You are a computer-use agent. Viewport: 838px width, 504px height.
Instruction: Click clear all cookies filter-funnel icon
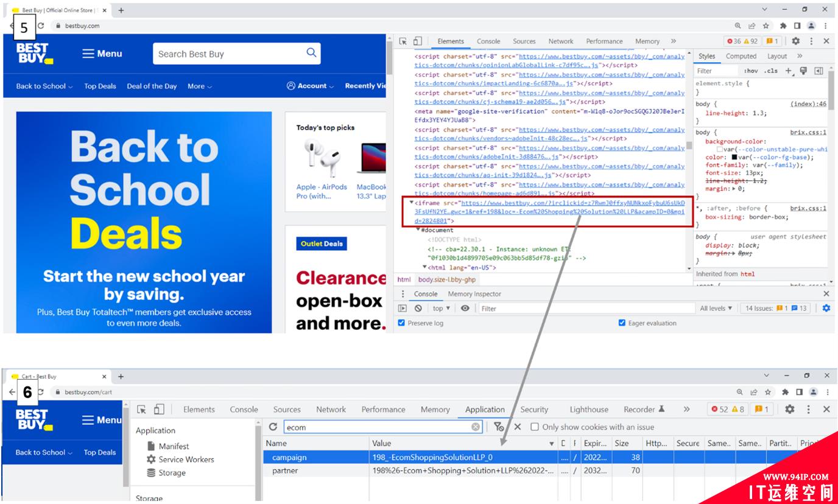pos(499,427)
